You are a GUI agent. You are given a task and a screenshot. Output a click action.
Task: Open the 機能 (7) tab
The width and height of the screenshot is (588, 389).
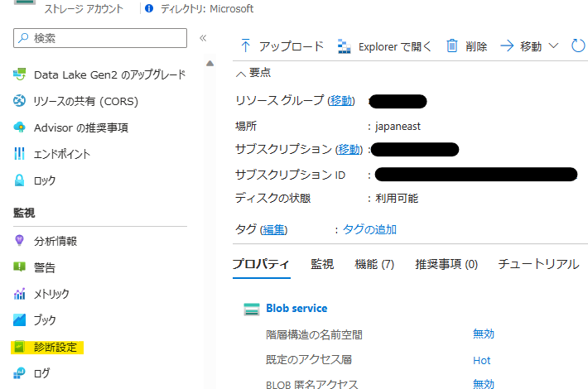(374, 264)
